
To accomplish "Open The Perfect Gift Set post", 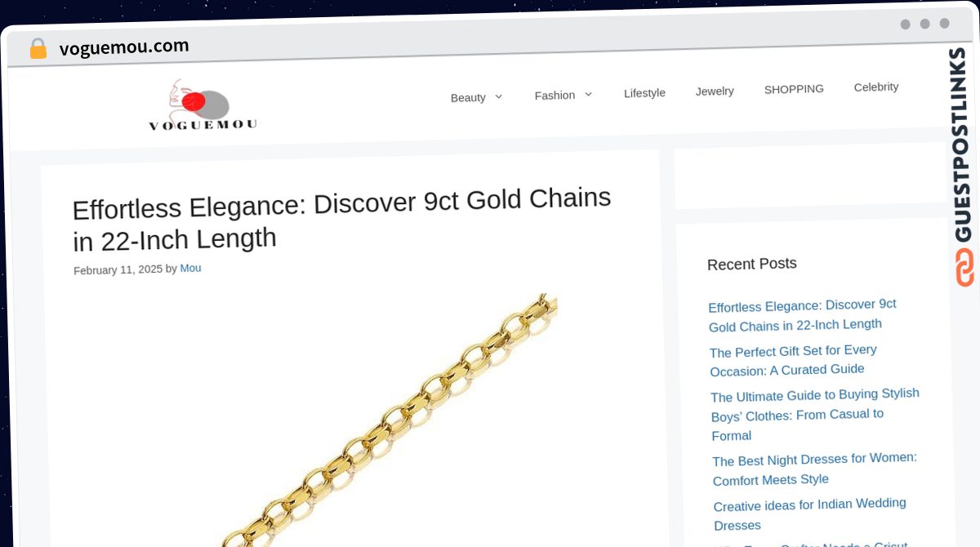I will [x=792, y=360].
